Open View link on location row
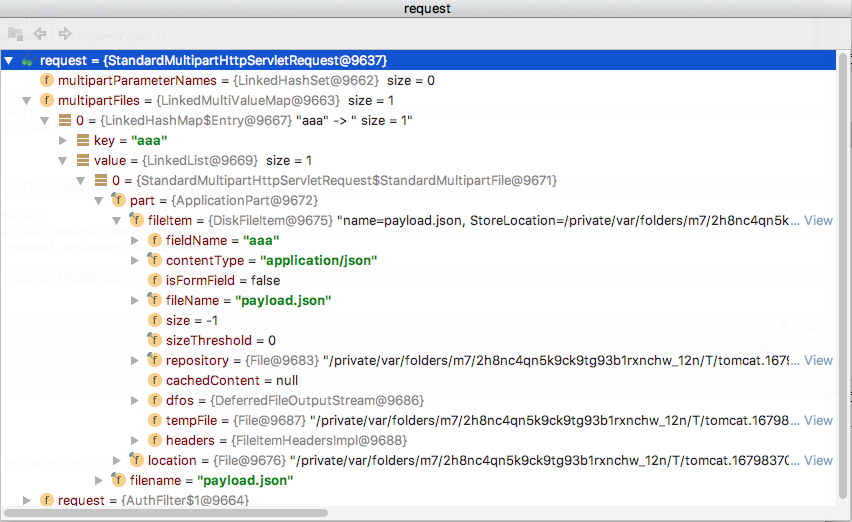 (818, 461)
